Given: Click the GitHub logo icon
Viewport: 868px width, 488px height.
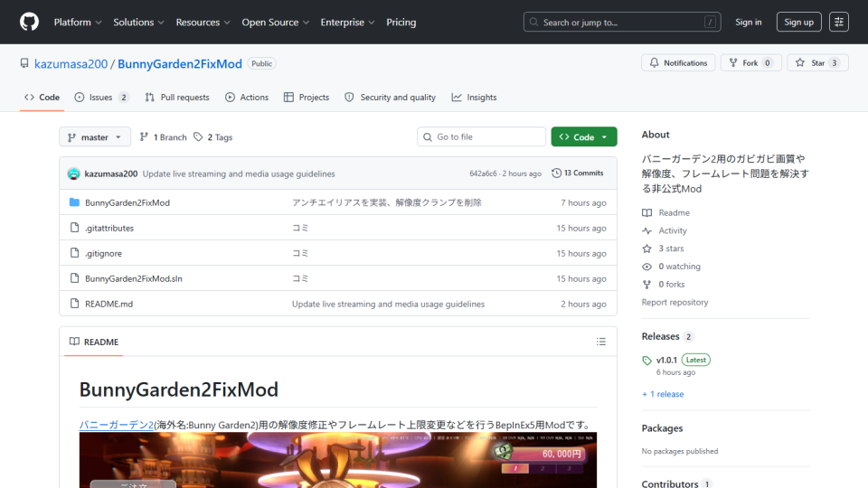Looking at the screenshot, I should pos(29,22).
